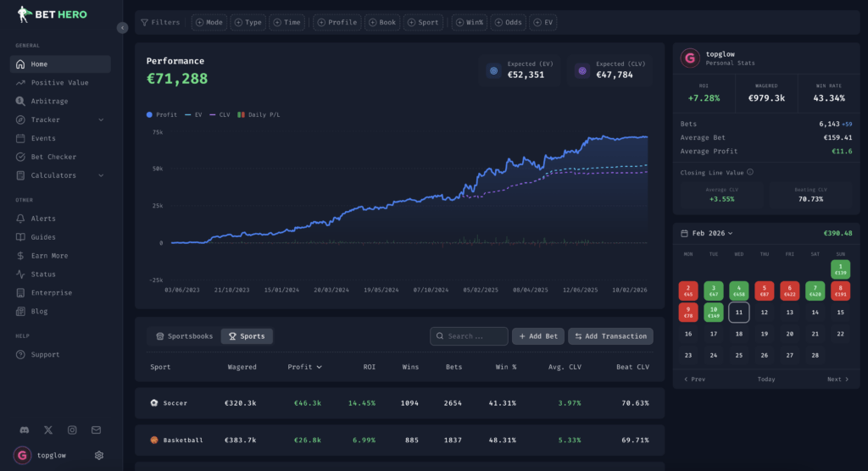Toggle the CLV line in legend
The image size is (868, 471).
220,114
